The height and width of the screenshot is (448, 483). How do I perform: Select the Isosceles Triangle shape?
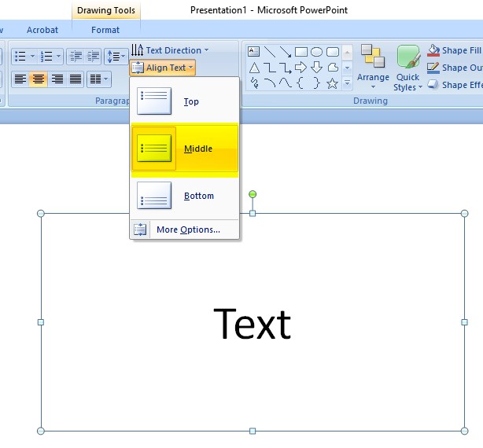254,68
